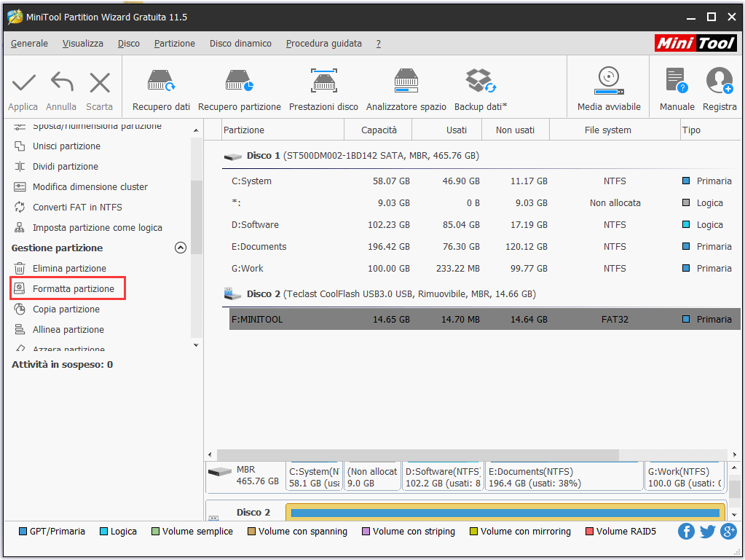Collapse the Gestione partizione section
Image resolution: width=745 pixels, height=560 pixels.
tap(181, 248)
